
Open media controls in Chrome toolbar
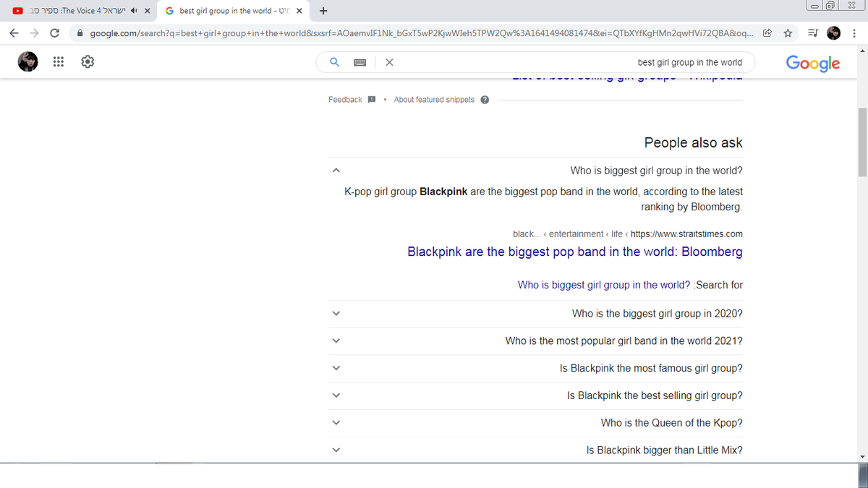[812, 33]
